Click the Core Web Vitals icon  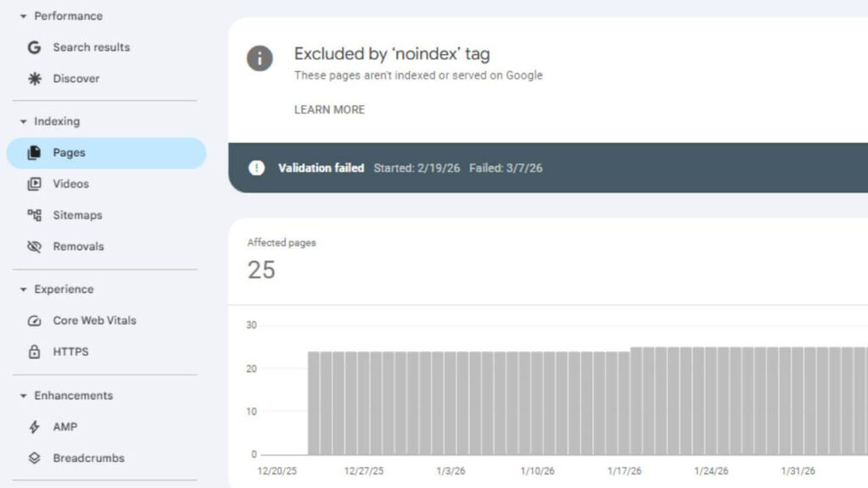tap(34, 320)
